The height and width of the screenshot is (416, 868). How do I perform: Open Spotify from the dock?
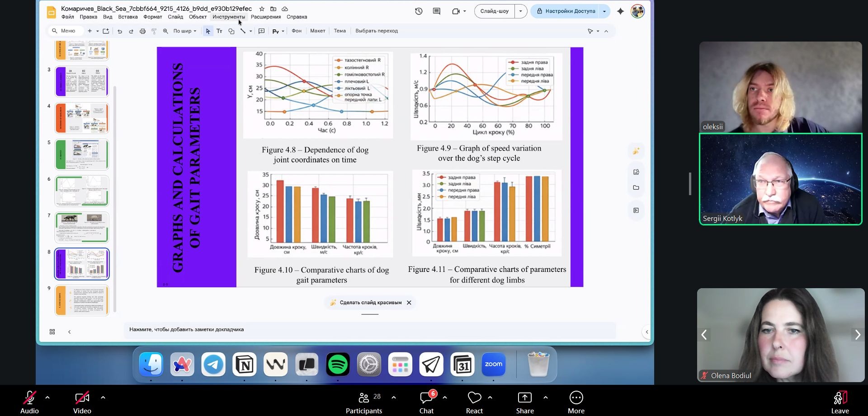coord(338,364)
